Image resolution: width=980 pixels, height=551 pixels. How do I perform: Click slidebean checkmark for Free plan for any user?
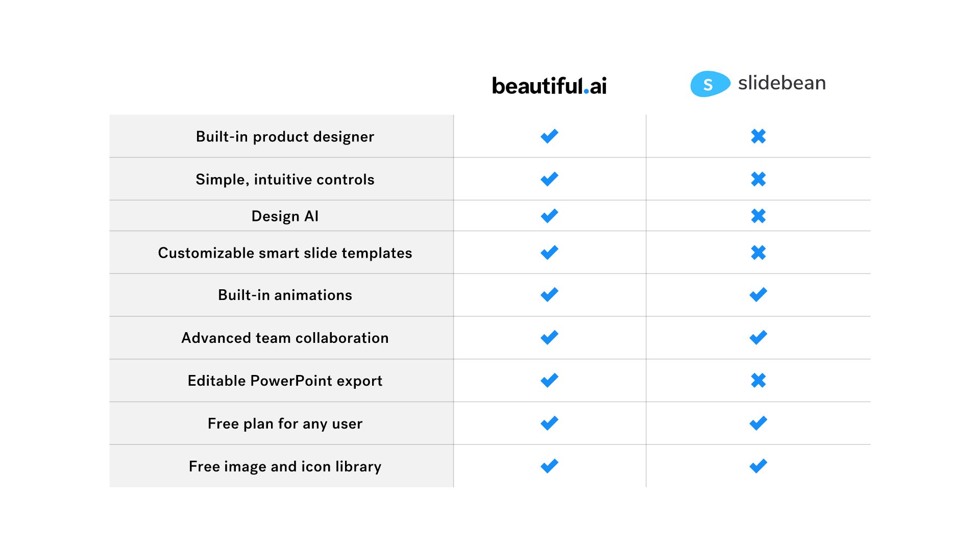coord(758,423)
